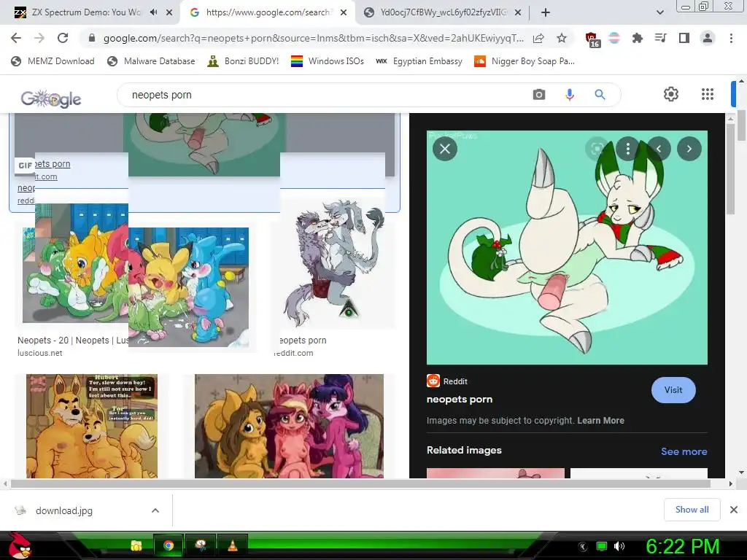This screenshot has height=560, width=747.
Task: Start voice search with the microphone
Action: tap(570, 94)
